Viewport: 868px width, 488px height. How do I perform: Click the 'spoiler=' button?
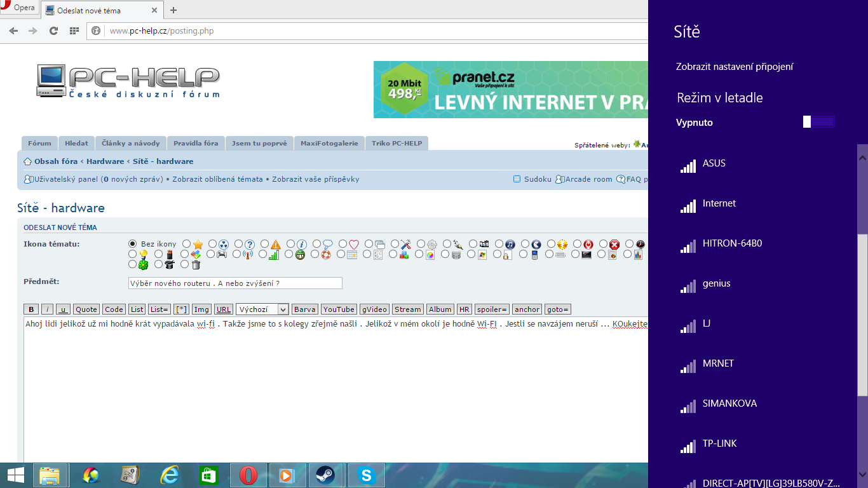coord(492,309)
